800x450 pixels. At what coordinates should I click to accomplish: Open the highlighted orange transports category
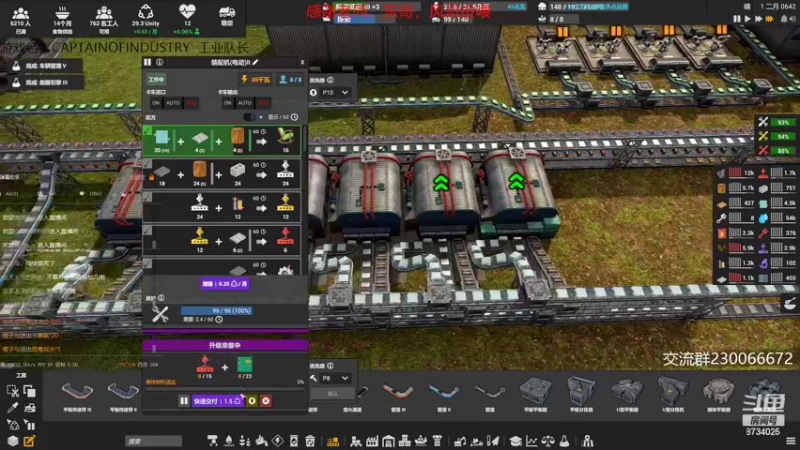coord(333,441)
